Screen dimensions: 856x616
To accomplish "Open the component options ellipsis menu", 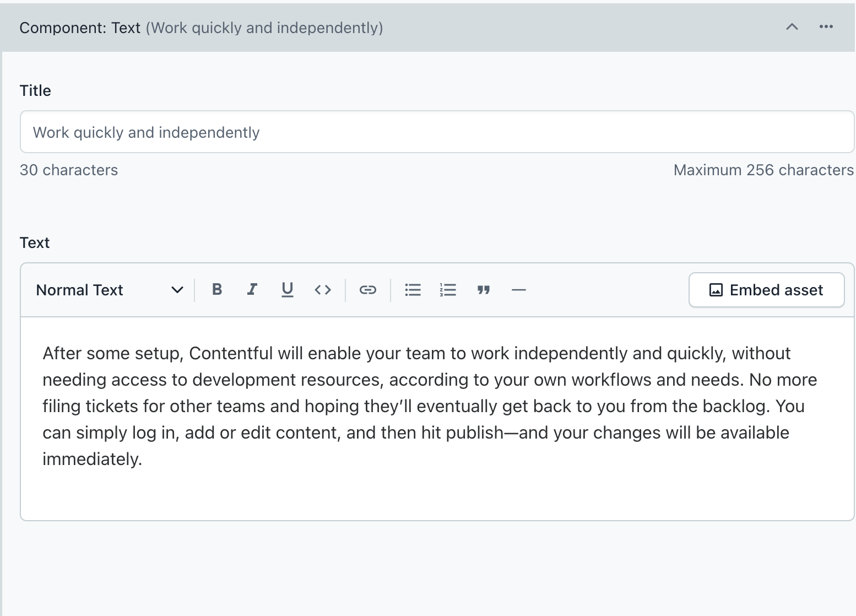I will (x=826, y=26).
